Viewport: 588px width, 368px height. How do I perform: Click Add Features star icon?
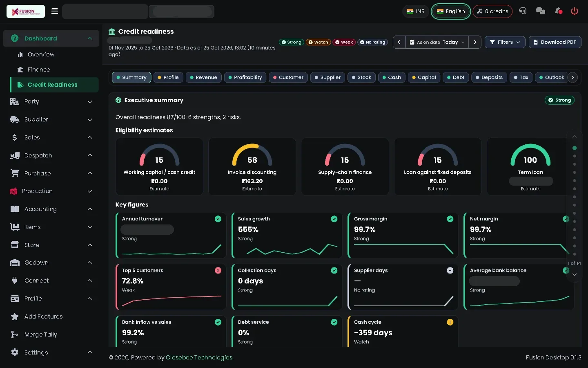pyautogui.click(x=15, y=316)
